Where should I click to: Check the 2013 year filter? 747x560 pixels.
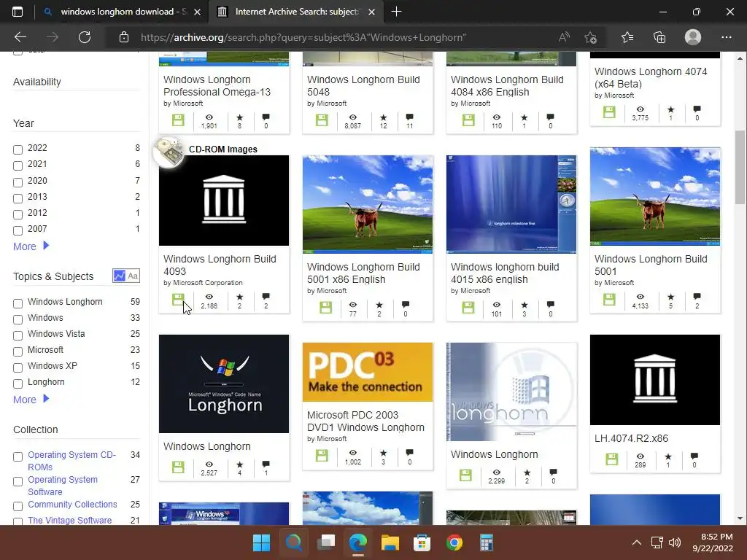coord(18,198)
